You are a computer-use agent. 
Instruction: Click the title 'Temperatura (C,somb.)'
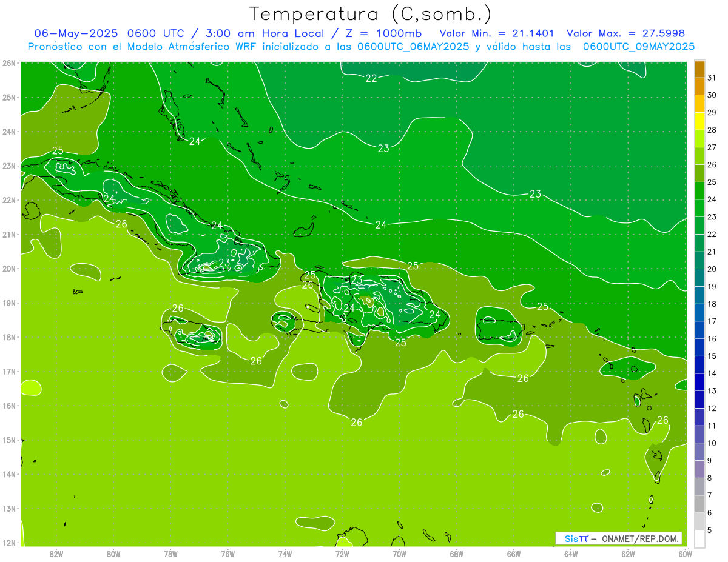pos(370,14)
